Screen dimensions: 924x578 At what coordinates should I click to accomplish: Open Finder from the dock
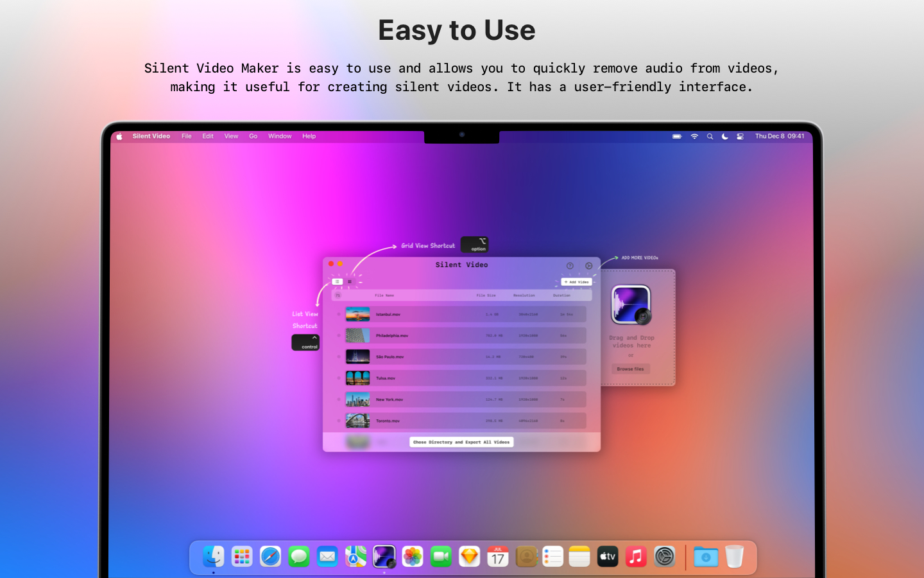point(214,556)
